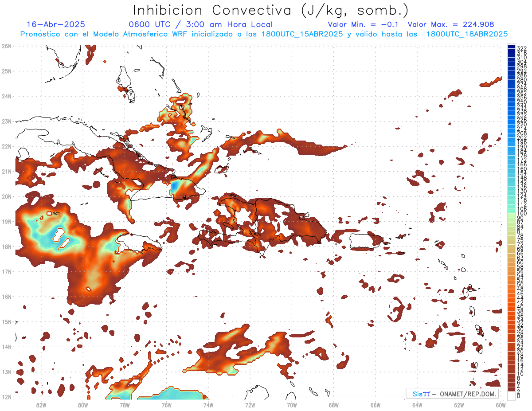Screen dimensions: 532x411
Task: Select the date label '16-Abr-2025'
Action: pos(56,24)
